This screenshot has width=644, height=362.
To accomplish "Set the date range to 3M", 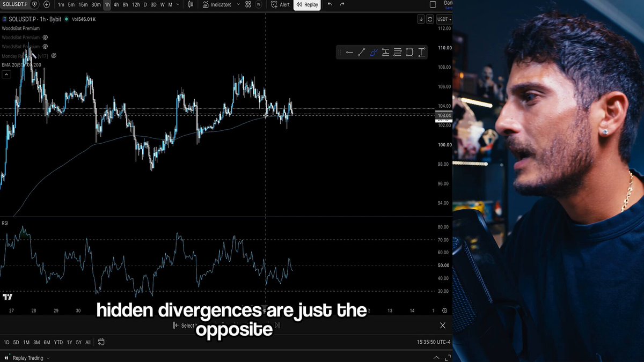I will (x=36, y=342).
